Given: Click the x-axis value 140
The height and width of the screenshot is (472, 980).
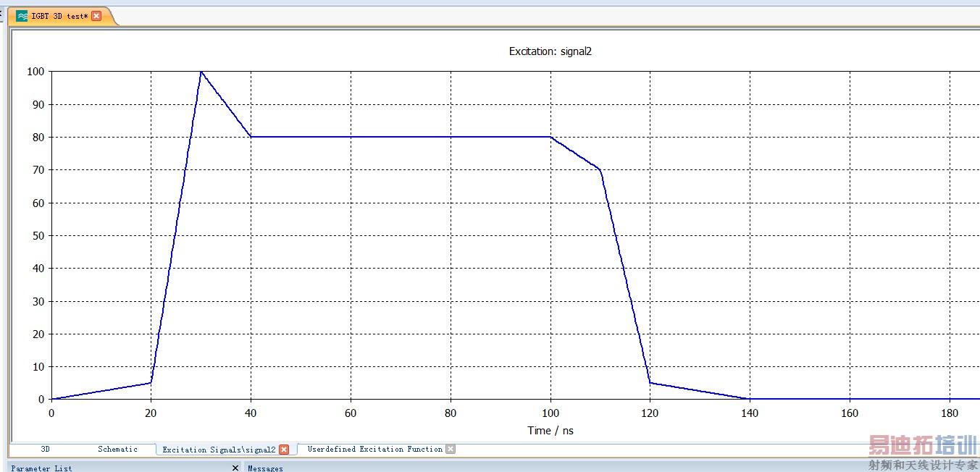Looking at the screenshot, I should (750, 413).
